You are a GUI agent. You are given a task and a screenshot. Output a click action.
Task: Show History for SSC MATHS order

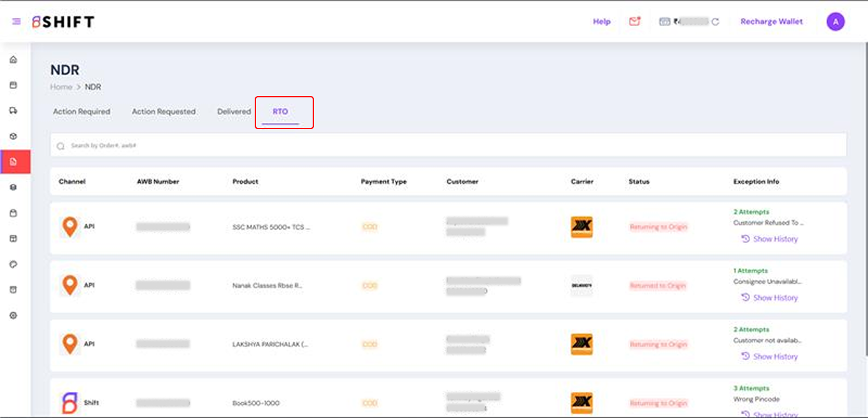[x=769, y=239]
